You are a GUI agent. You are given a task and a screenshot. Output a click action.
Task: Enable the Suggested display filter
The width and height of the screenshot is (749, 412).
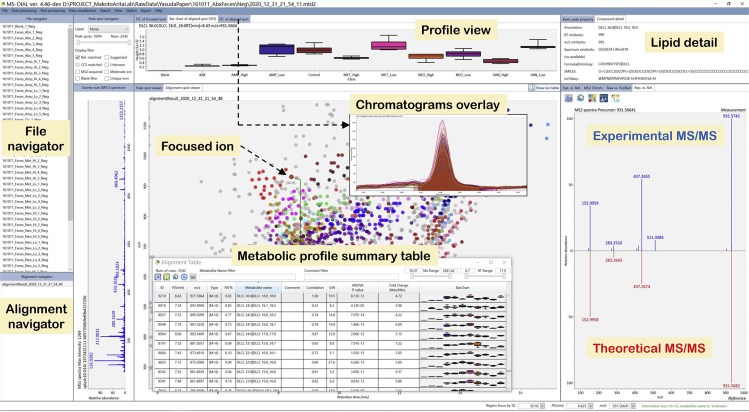pos(107,57)
